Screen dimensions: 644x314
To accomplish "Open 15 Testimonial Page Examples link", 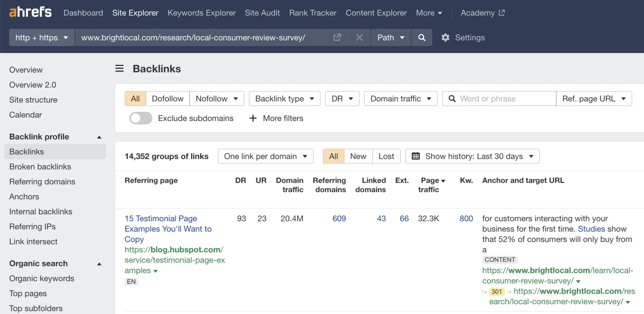I will click(168, 229).
